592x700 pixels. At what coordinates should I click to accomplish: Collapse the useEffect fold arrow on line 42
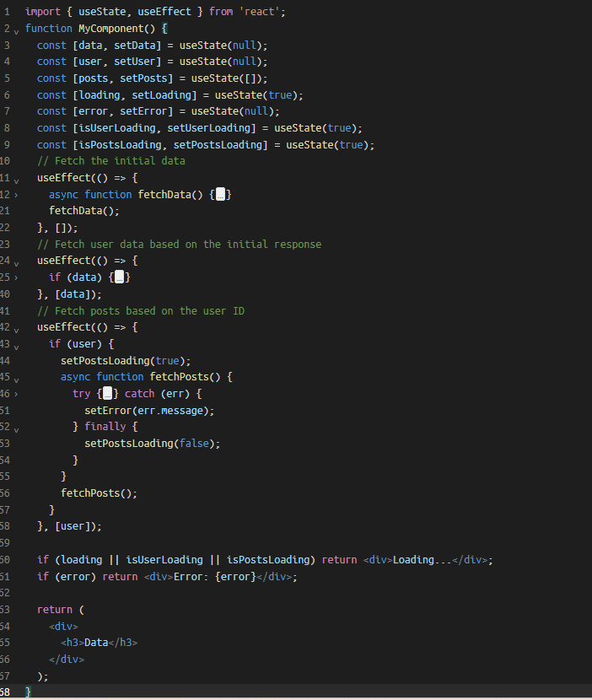(x=17, y=331)
